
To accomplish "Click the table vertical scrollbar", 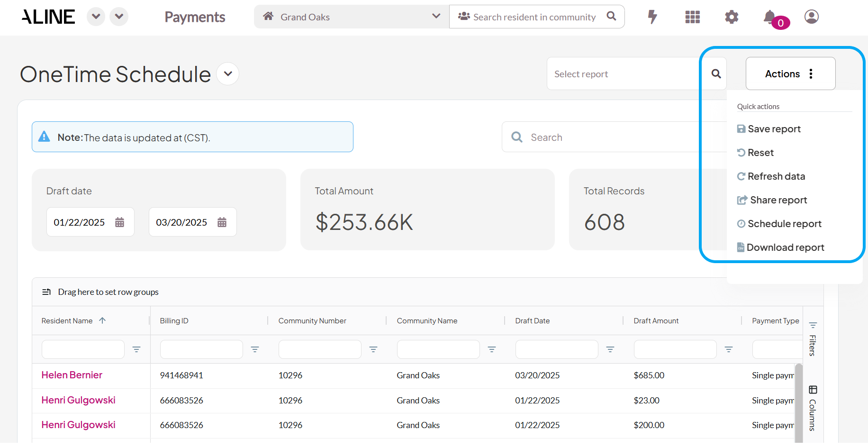I will click(x=798, y=403).
